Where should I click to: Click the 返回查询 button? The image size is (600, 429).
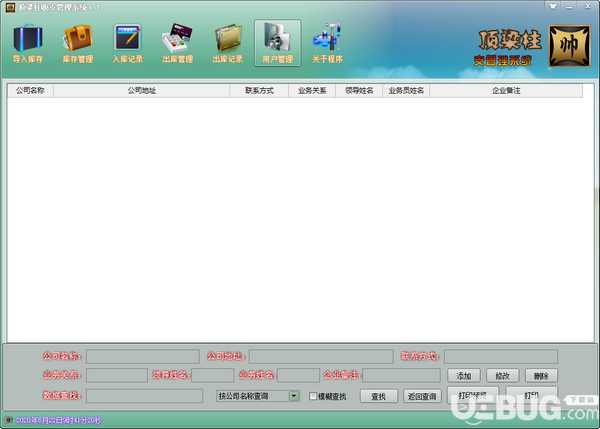(422, 396)
